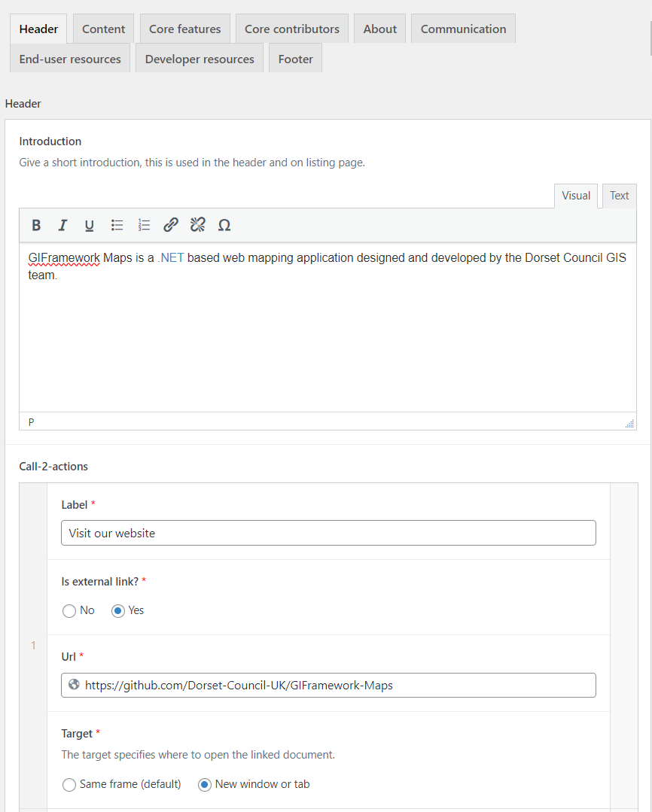
Task: Click the editor resize handle corner
Action: point(629,424)
